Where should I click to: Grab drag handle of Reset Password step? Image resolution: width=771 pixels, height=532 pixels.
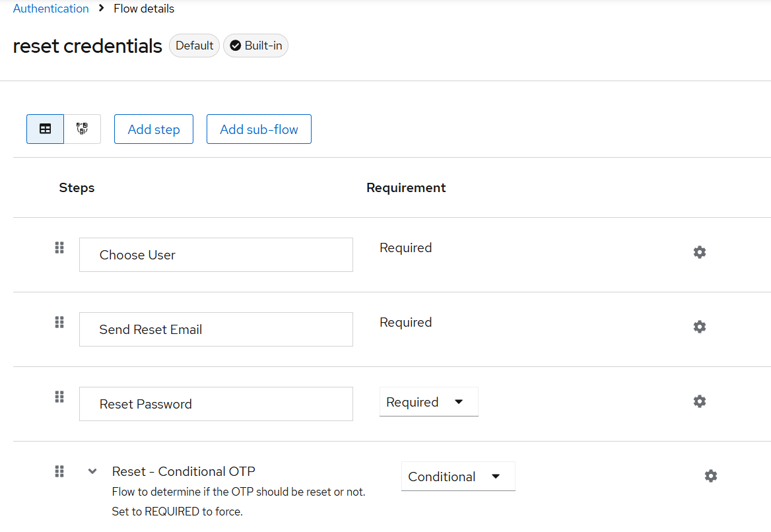(59, 397)
